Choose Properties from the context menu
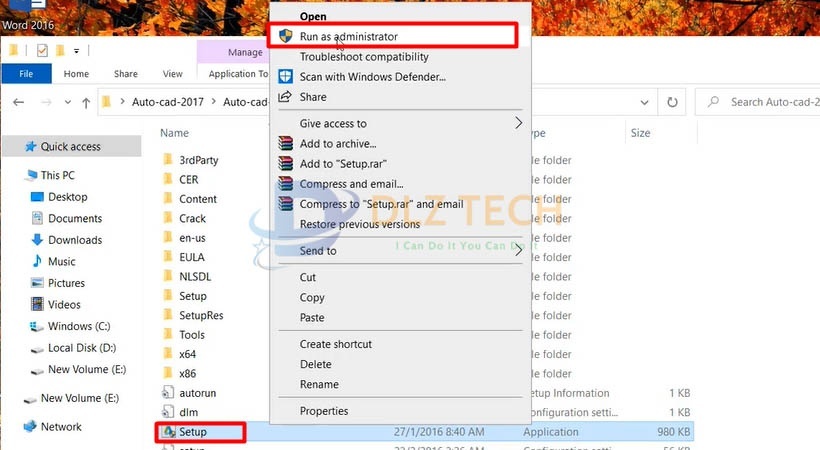 coord(324,411)
